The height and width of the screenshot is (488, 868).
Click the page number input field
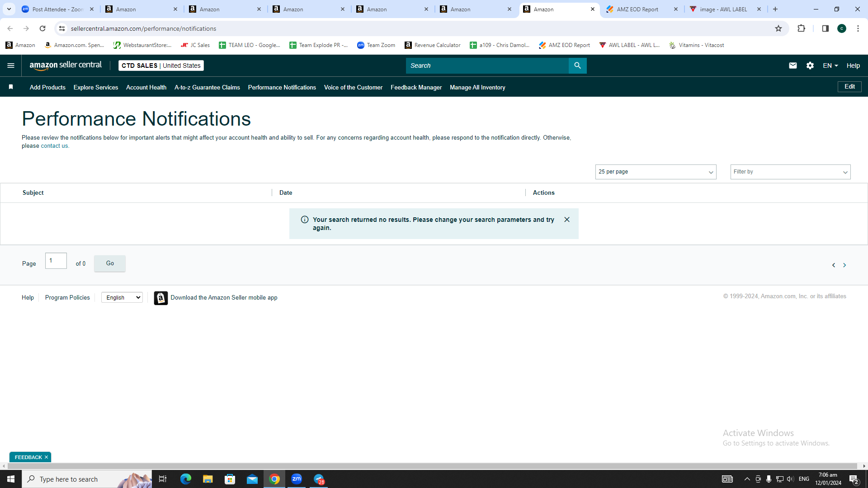tap(56, 261)
